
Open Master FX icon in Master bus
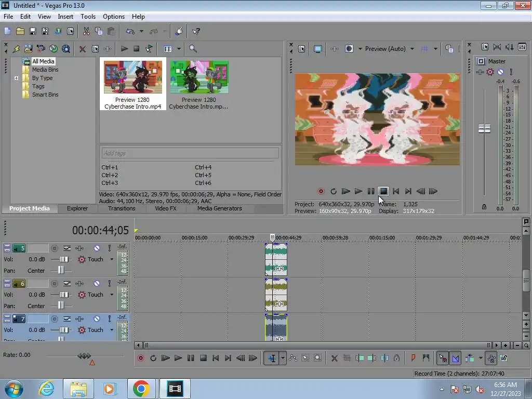(x=480, y=72)
